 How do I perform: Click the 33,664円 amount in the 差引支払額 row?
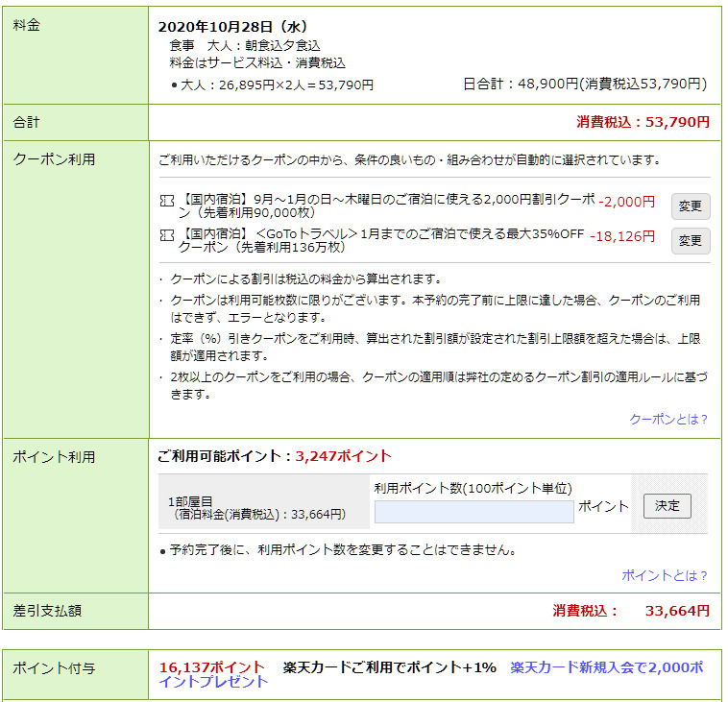pyautogui.click(x=676, y=610)
